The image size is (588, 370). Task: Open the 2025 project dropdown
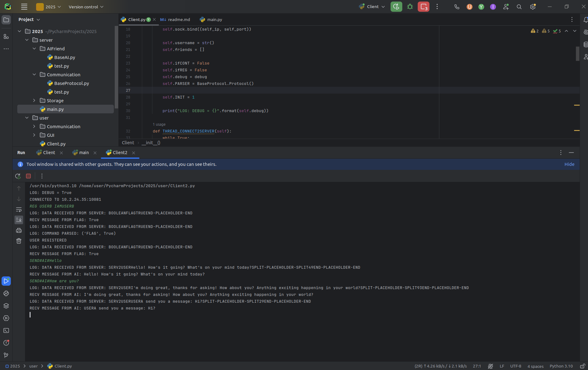point(49,7)
